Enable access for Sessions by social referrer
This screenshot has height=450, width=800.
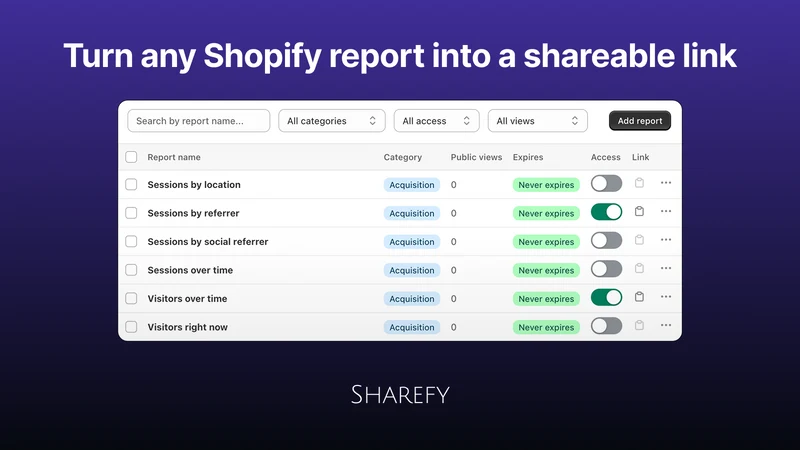click(x=607, y=241)
